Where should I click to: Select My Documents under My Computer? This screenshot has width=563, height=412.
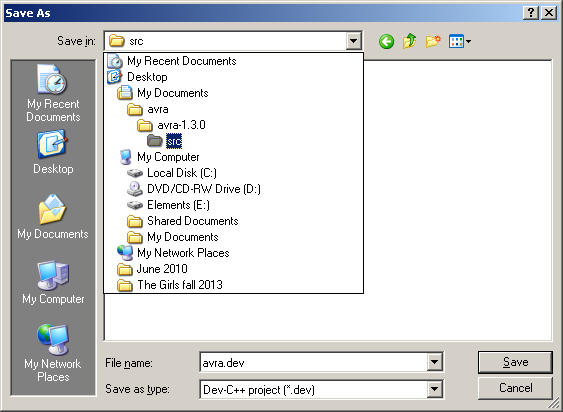[x=233, y=237]
